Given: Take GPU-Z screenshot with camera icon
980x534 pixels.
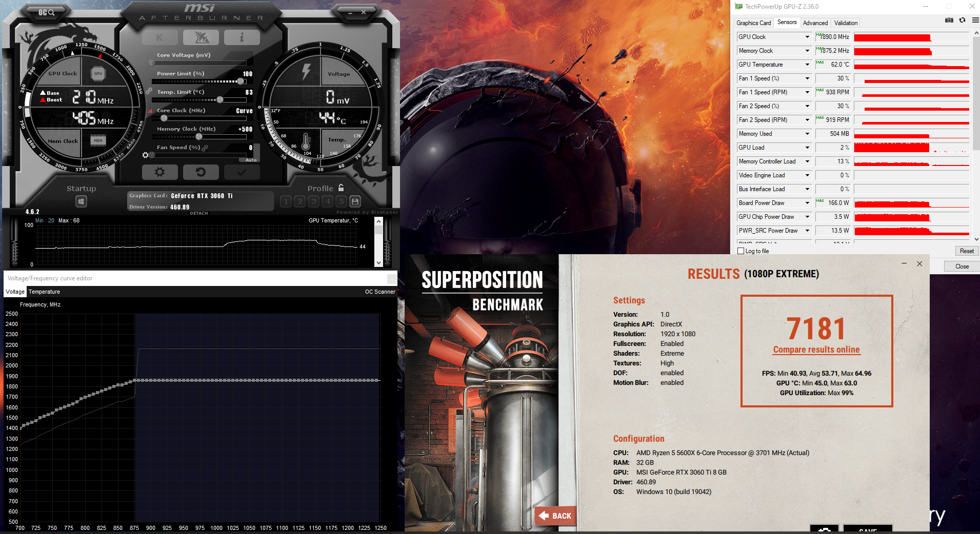Looking at the screenshot, I should coord(949,20).
